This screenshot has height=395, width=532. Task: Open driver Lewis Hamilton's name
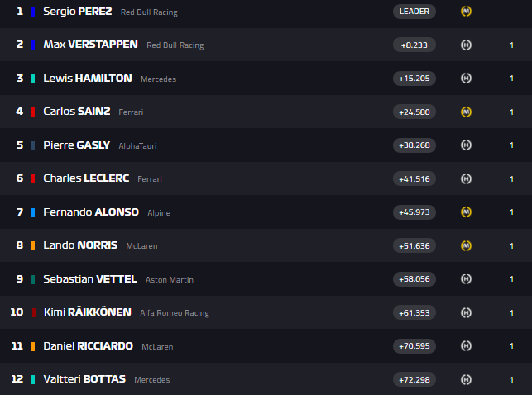coord(87,79)
